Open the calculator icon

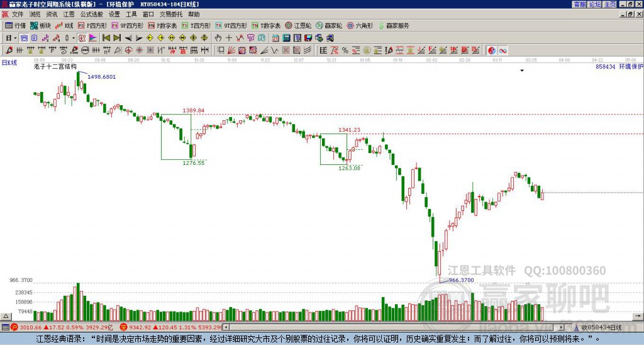(x=286, y=38)
